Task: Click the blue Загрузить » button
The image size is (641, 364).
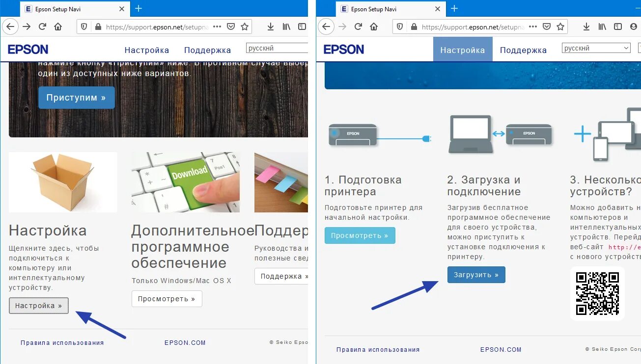Action: tap(476, 275)
